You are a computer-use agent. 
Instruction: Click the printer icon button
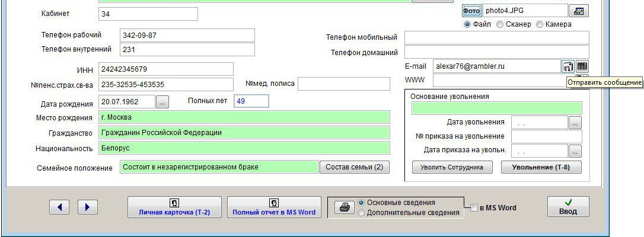pos(344,207)
